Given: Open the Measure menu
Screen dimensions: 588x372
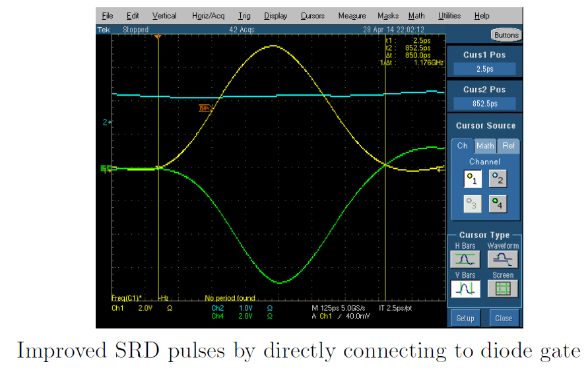Looking at the screenshot, I should pyautogui.click(x=352, y=16).
